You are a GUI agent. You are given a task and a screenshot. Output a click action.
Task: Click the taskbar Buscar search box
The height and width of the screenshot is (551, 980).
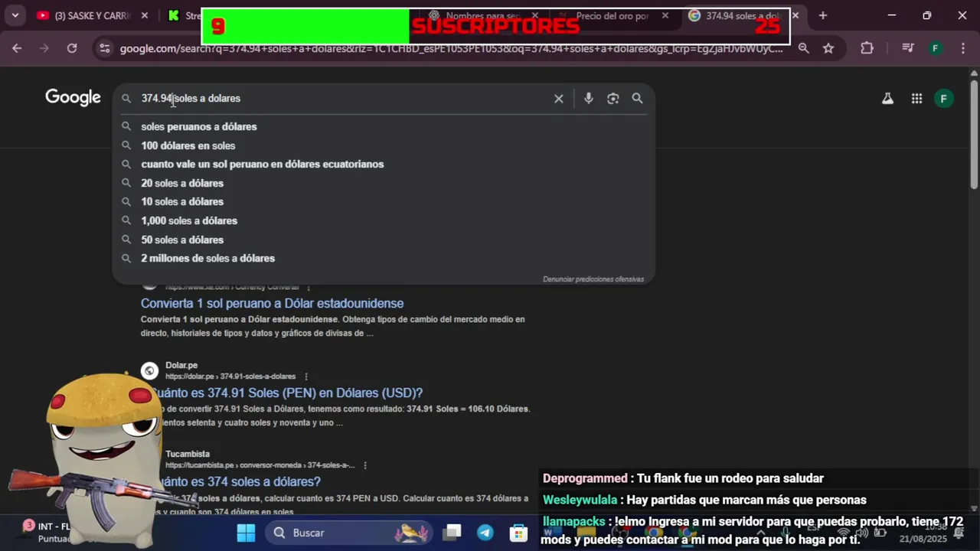349,533
